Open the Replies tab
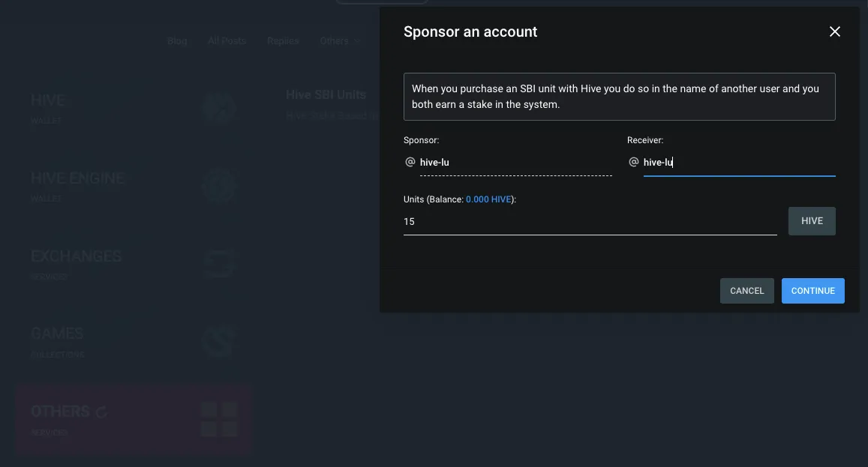868x467 pixels. [x=283, y=41]
